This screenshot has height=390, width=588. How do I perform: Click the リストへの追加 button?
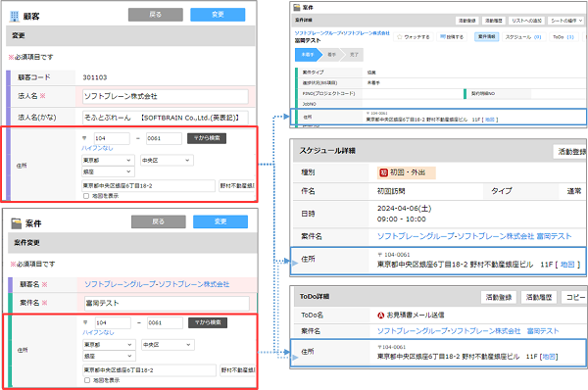tap(526, 21)
